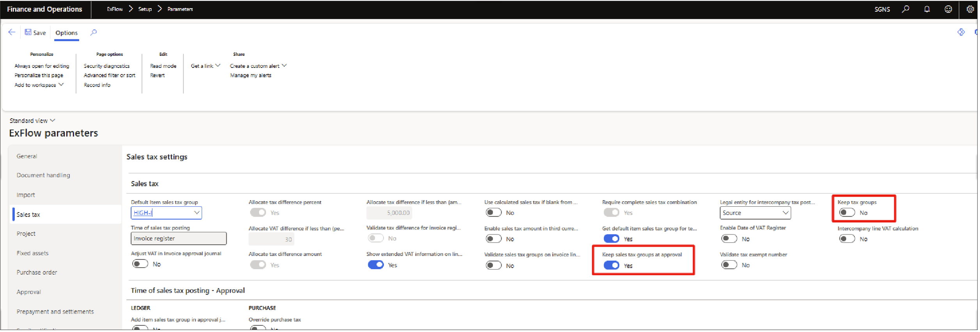Open Manage my alerts
The width and height of the screenshot is (980, 332).
251,76
